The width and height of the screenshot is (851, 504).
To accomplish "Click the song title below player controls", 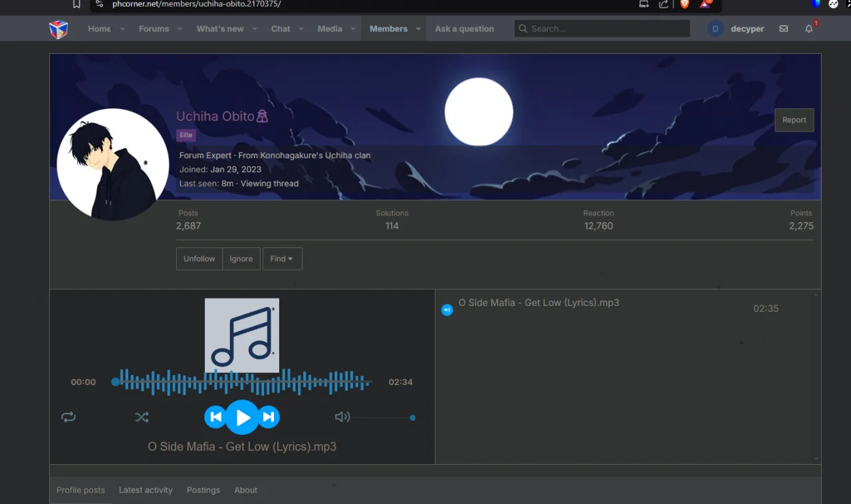I will (242, 447).
